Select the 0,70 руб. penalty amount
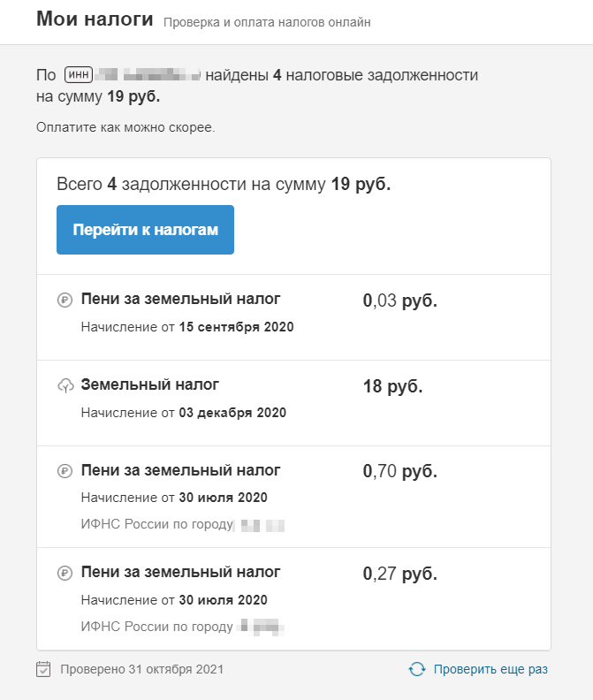Image resolution: width=593 pixels, height=700 pixels. tap(399, 472)
